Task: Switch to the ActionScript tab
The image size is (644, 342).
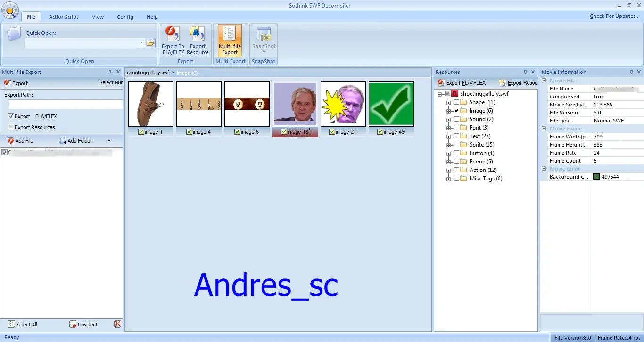Action: [64, 17]
